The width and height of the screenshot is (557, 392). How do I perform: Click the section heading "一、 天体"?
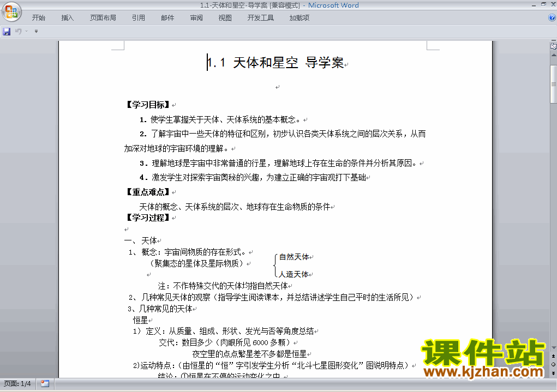pos(141,241)
